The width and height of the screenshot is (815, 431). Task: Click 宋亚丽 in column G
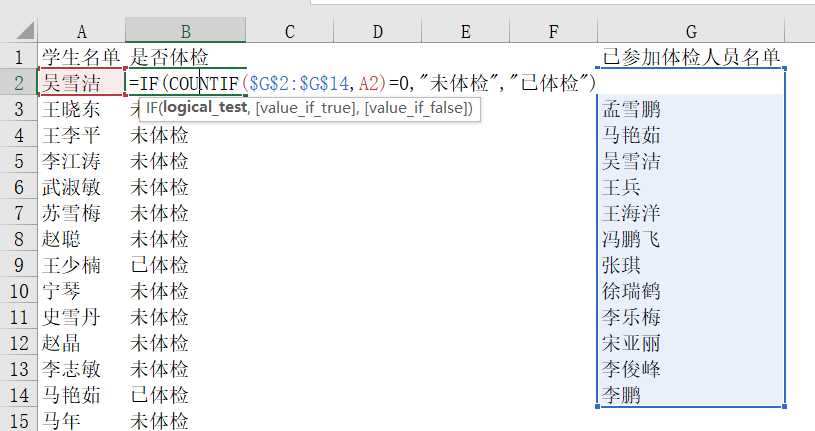[x=691, y=343]
